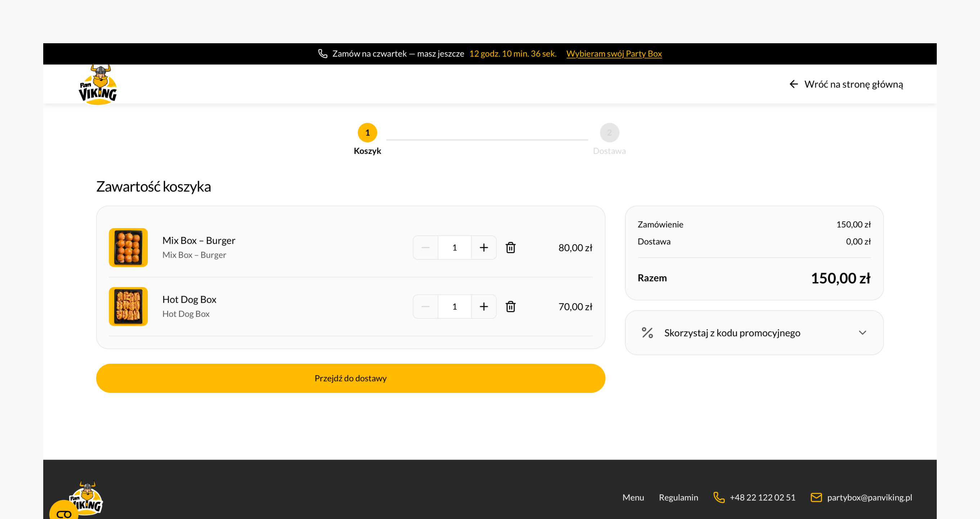The image size is (980, 519).
Task: Open the Hot Dog Box product thumbnail
Action: pos(128,307)
